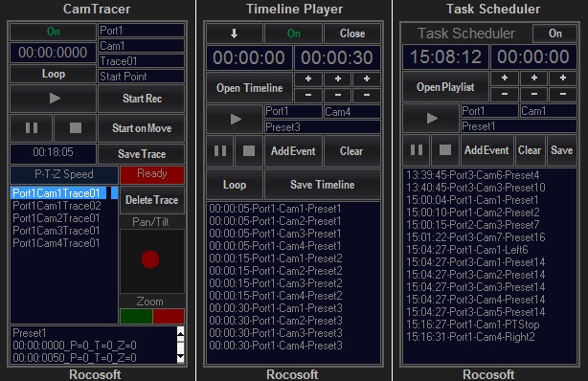Decrease minutes in Task Scheduler time
This screenshot has width=588, height=381.
pyautogui.click(x=534, y=94)
